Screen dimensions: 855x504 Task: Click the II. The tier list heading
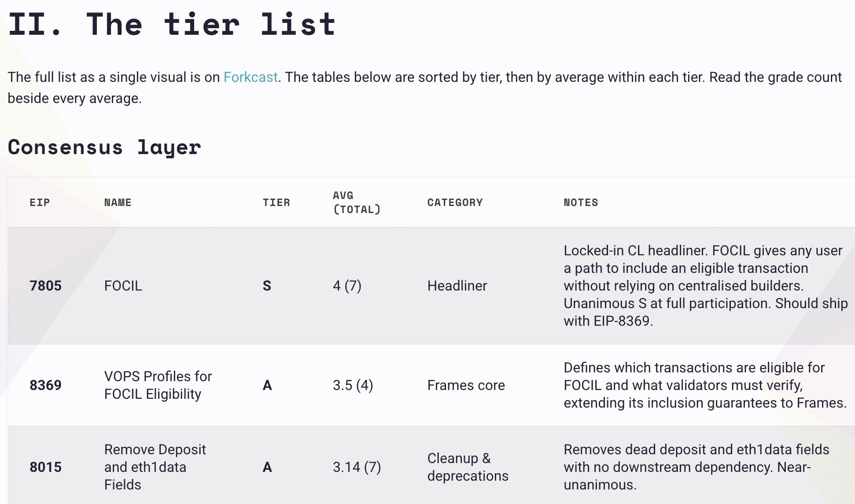tap(172, 24)
